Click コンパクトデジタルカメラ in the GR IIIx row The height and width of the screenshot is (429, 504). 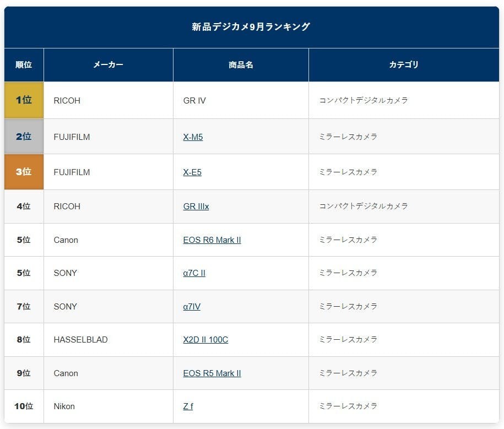click(364, 206)
